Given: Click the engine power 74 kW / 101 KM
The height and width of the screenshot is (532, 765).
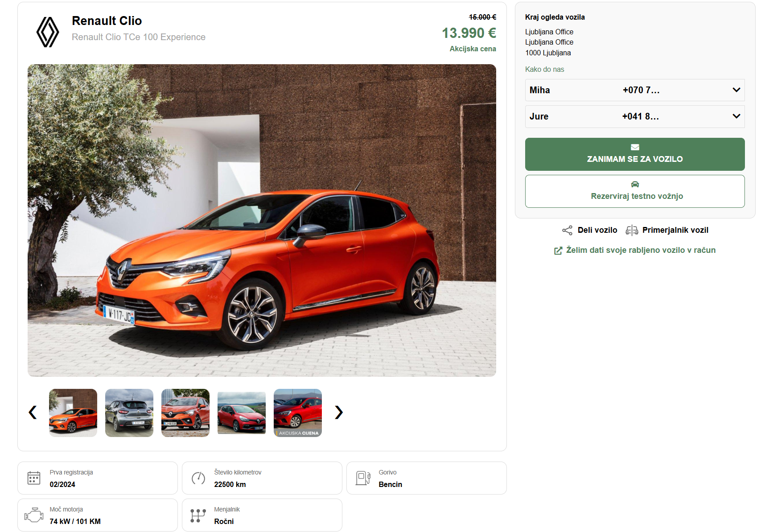Looking at the screenshot, I should pos(75,521).
